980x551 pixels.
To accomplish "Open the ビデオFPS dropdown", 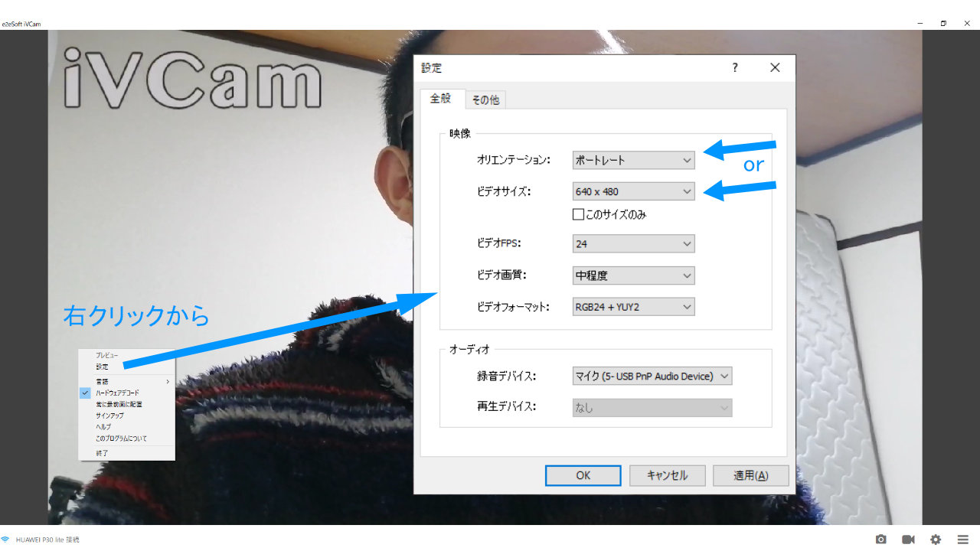I will click(x=634, y=244).
